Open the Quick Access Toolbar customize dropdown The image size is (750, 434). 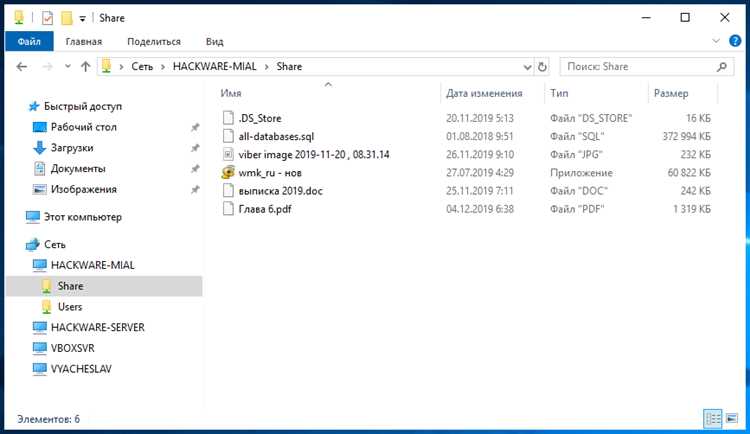point(82,19)
